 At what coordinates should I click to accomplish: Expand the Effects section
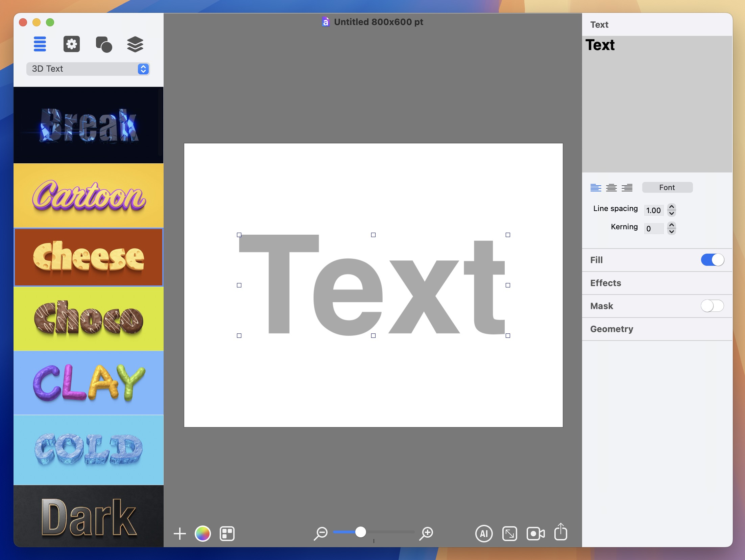click(x=606, y=282)
